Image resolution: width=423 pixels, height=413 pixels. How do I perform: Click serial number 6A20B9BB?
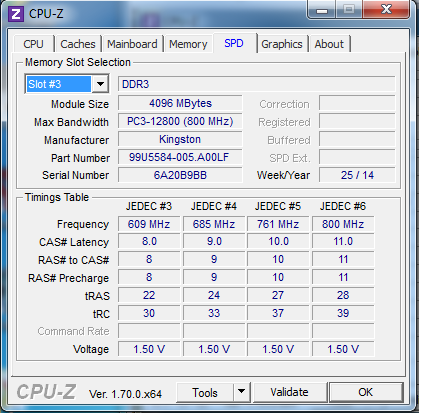click(180, 175)
